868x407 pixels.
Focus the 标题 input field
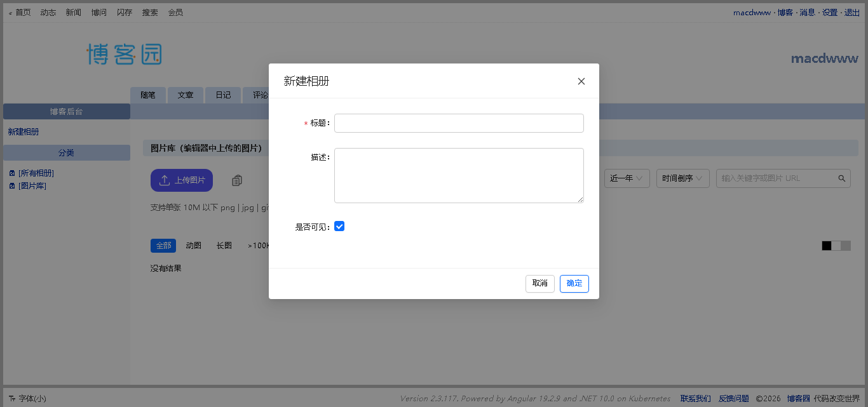[x=459, y=123]
